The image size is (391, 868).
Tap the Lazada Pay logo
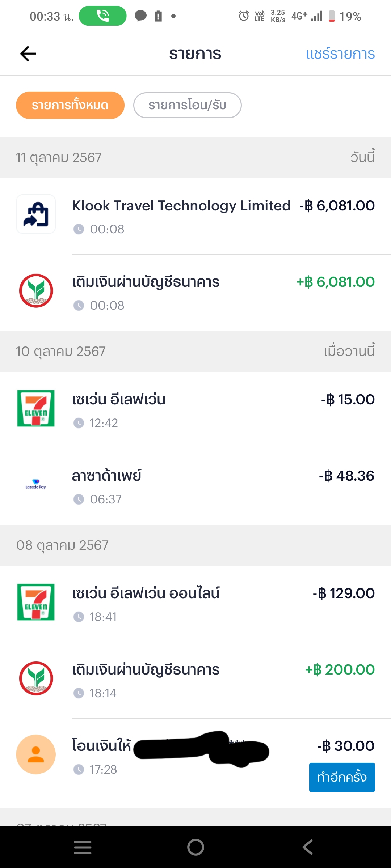[36, 485]
